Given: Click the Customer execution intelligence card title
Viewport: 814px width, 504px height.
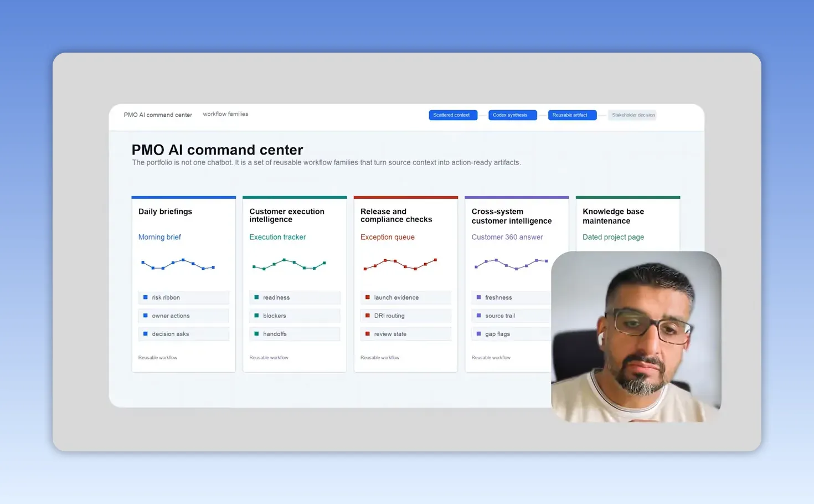Looking at the screenshot, I should pos(287,215).
